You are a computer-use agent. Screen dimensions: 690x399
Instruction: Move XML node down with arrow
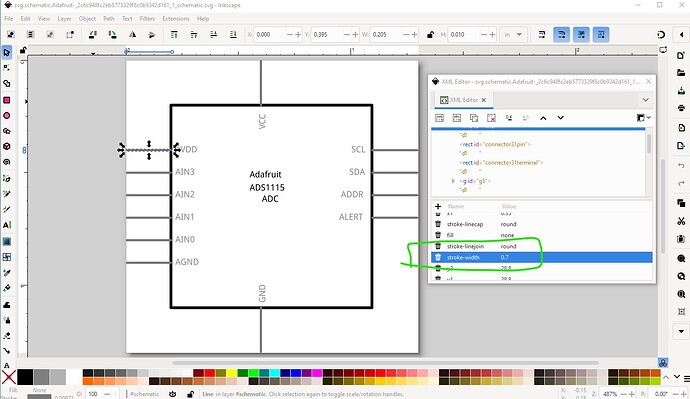[x=560, y=118]
